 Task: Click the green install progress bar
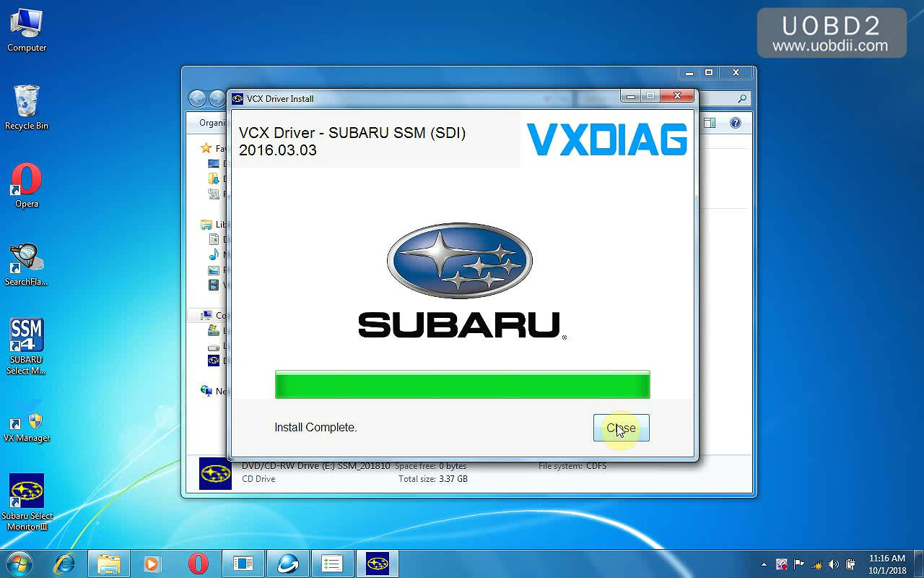pyautogui.click(x=462, y=384)
